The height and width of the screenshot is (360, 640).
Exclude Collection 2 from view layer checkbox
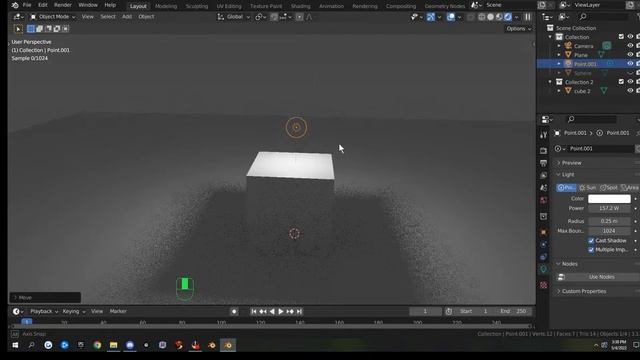point(621,82)
